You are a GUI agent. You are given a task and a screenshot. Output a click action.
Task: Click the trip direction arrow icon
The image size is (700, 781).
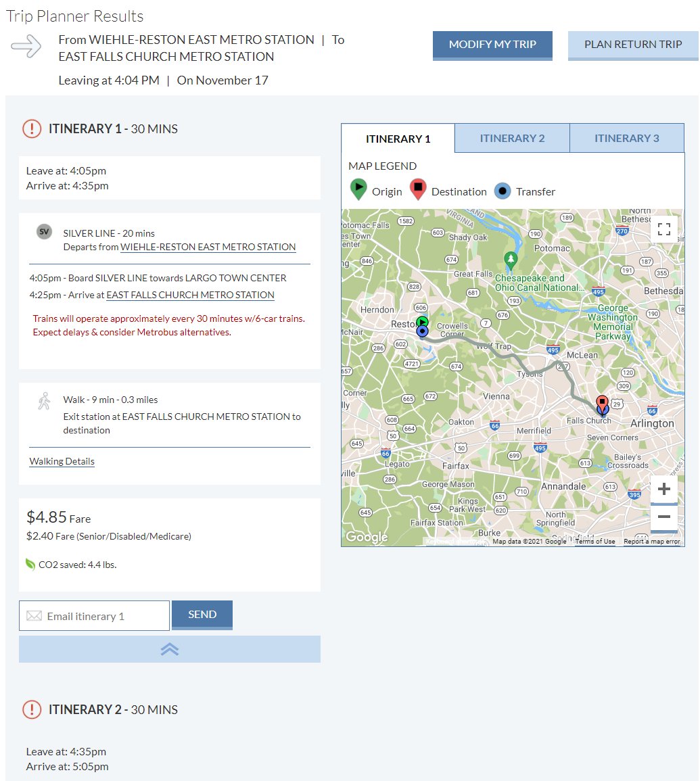(x=26, y=47)
